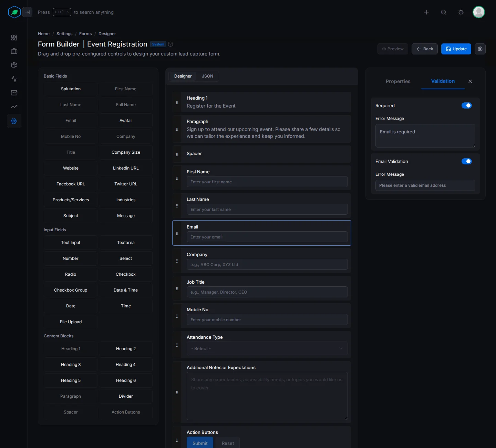Open the briefcase icon in sidebar
496x448 pixels.
coord(14,51)
